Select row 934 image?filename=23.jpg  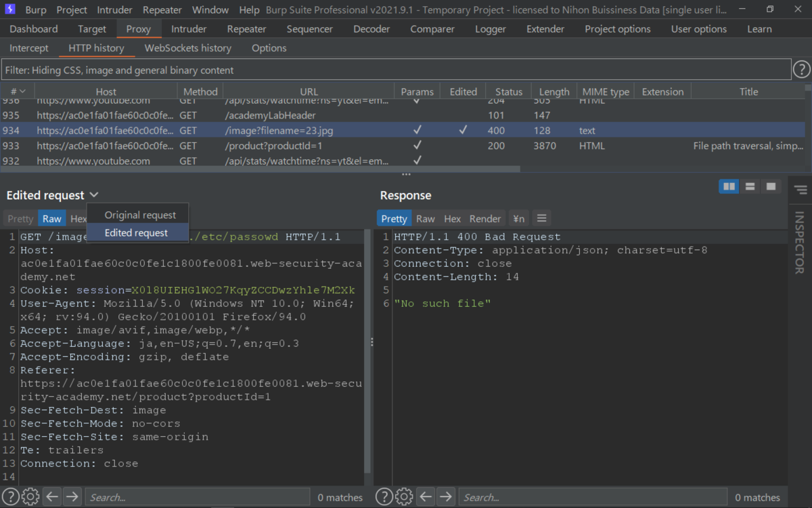pyautogui.click(x=403, y=130)
